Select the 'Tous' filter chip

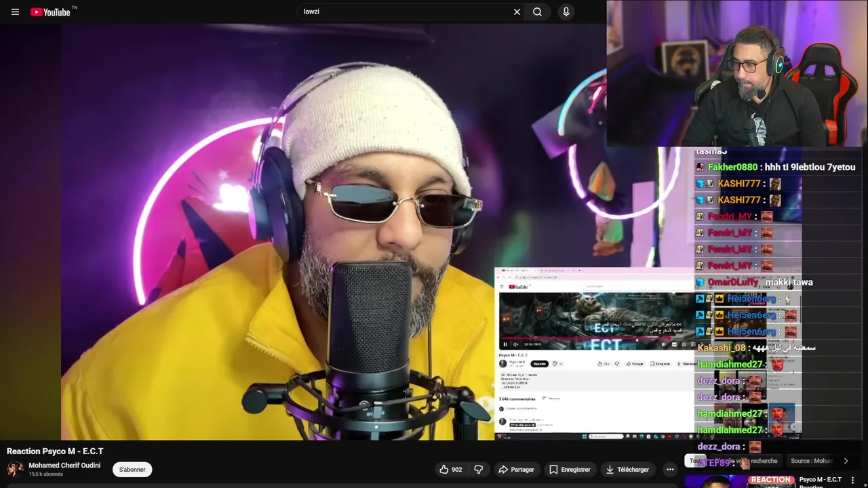(x=695, y=461)
